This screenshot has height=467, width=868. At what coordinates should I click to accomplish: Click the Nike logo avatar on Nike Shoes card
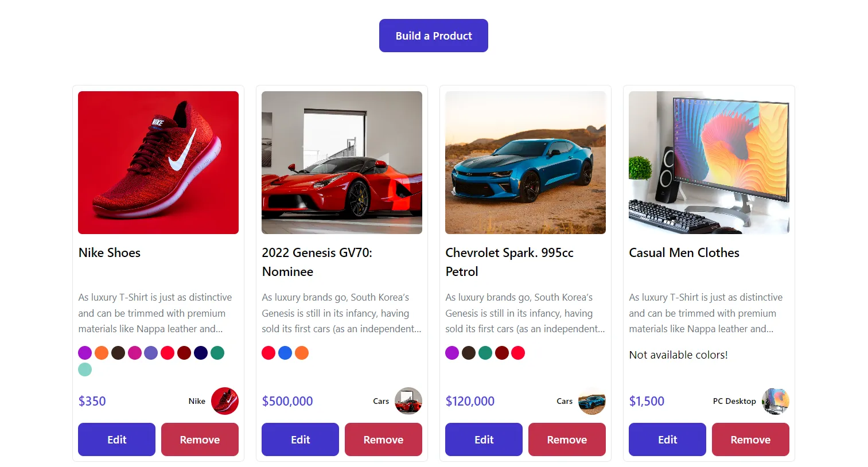[x=225, y=401]
